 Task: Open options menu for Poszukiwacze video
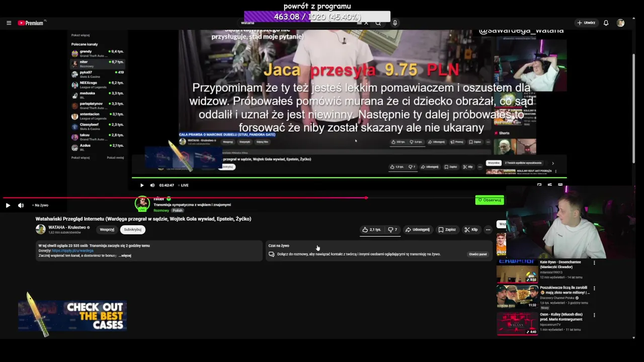[594, 289]
